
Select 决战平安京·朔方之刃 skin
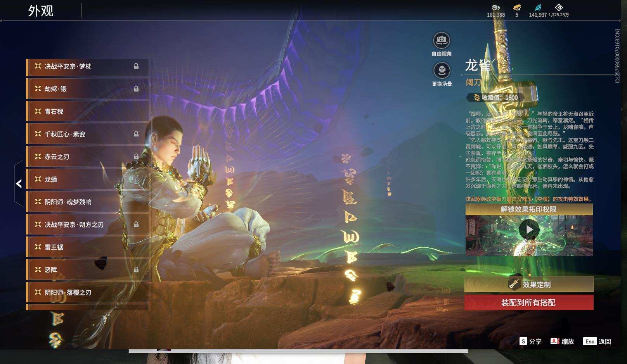[87, 225]
